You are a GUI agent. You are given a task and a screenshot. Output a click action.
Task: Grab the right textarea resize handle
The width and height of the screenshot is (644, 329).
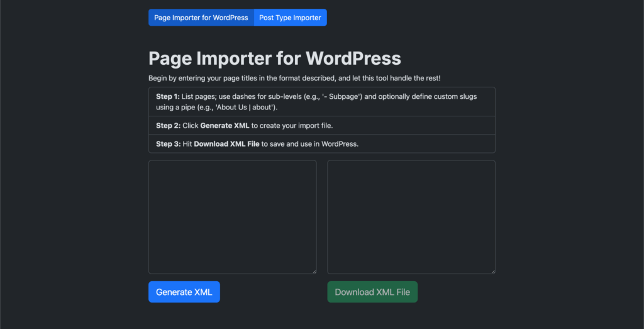pos(493,272)
